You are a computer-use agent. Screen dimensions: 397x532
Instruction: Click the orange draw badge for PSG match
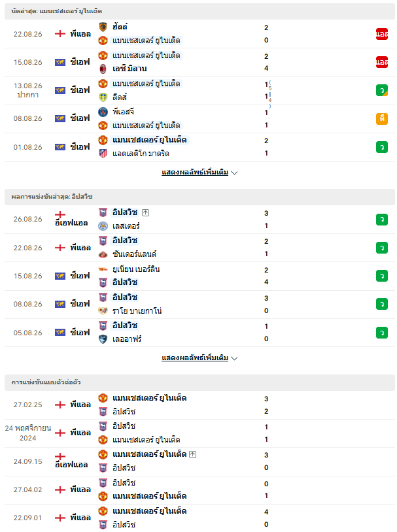(x=382, y=119)
